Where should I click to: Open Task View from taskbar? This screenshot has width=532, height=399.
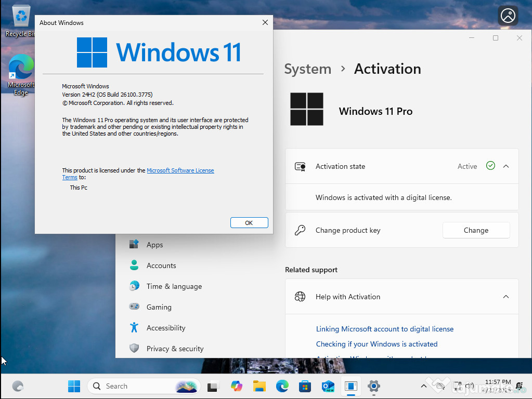coord(213,386)
